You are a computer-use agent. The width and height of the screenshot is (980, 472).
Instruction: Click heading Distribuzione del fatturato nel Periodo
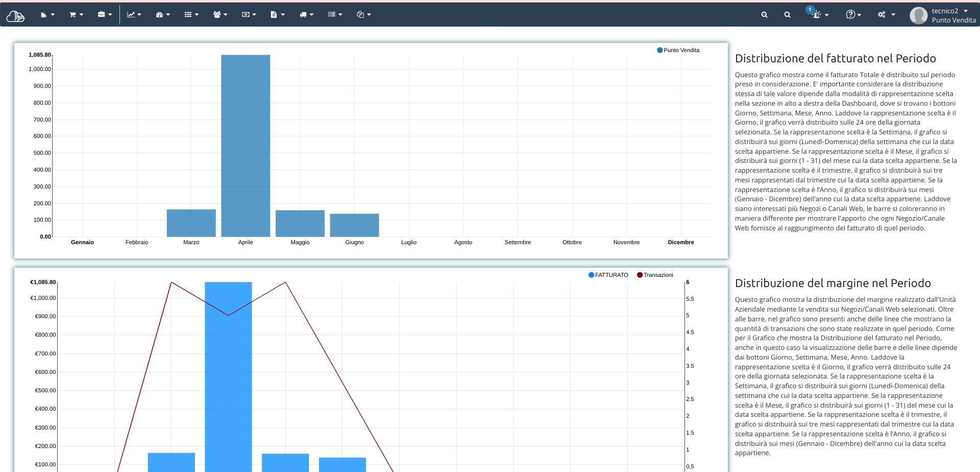835,58
